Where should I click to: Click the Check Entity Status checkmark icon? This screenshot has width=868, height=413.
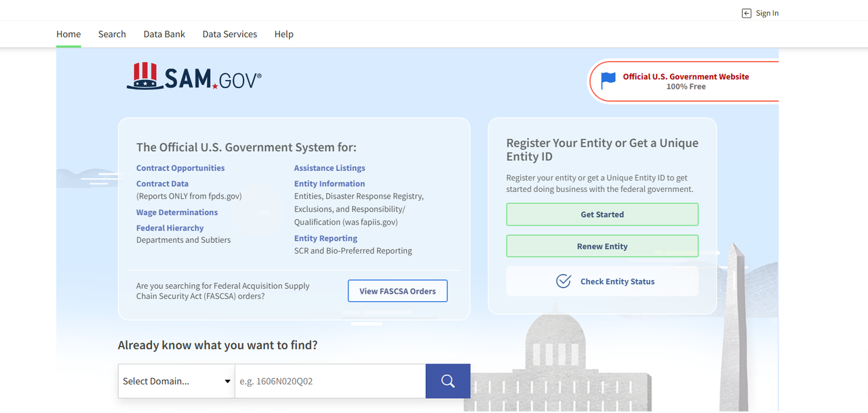[x=564, y=281]
